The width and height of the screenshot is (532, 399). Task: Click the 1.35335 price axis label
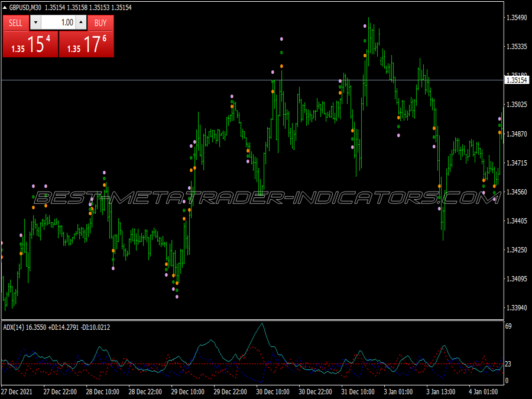(x=517, y=47)
